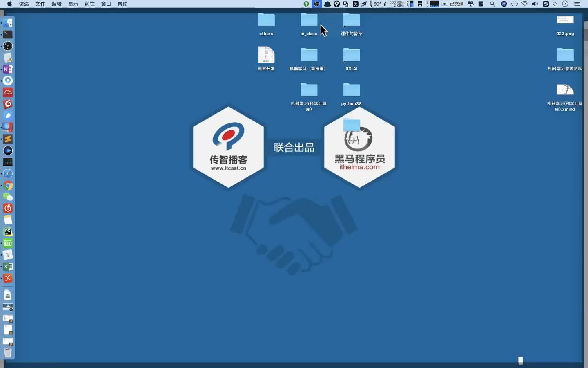Open the 文件 menu
The width and height of the screenshot is (588, 368).
(x=40, y=4)
